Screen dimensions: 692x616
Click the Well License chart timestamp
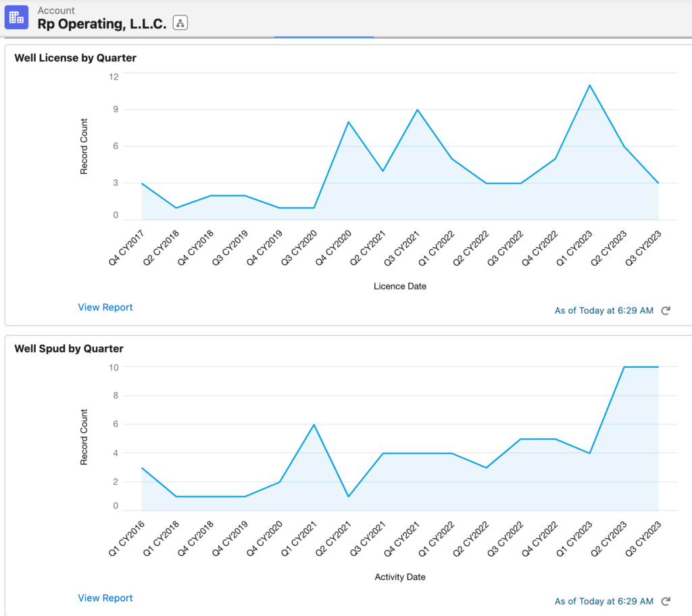click(x=603, y=310)
